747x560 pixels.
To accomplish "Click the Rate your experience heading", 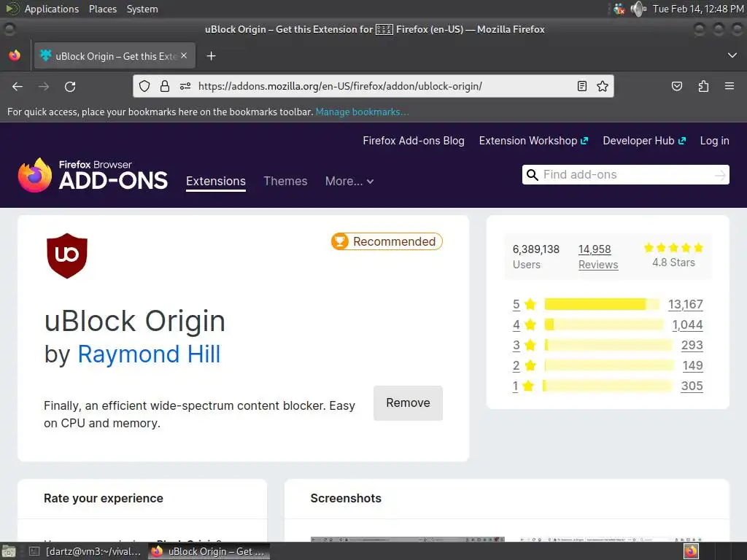I will (104, 498).
